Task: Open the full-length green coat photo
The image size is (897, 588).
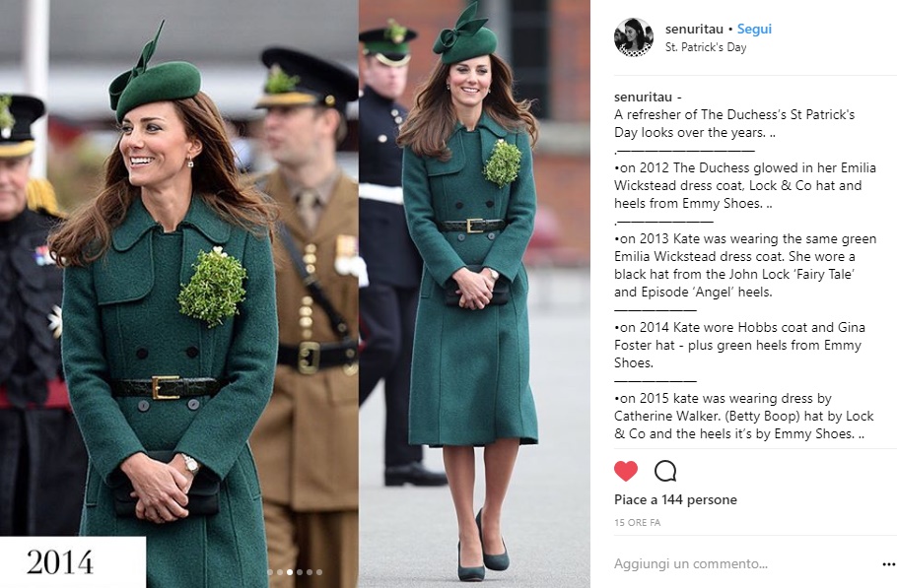Action: click(474, 294)
